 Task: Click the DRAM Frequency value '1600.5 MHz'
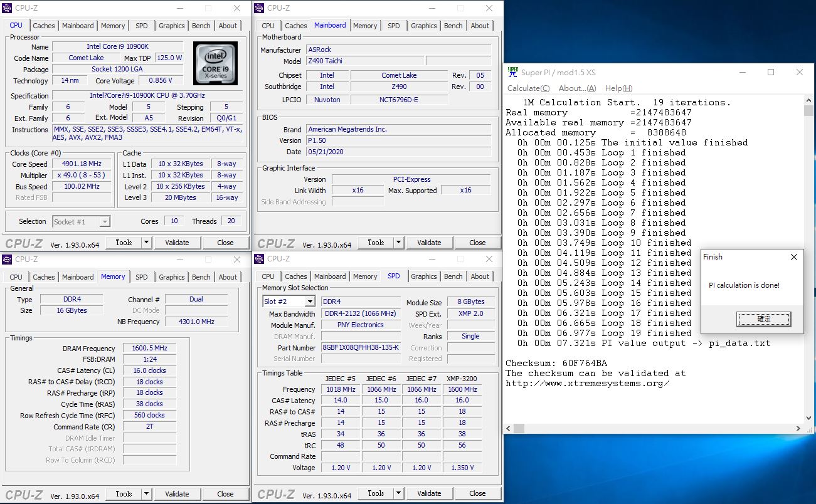(149, 349)
